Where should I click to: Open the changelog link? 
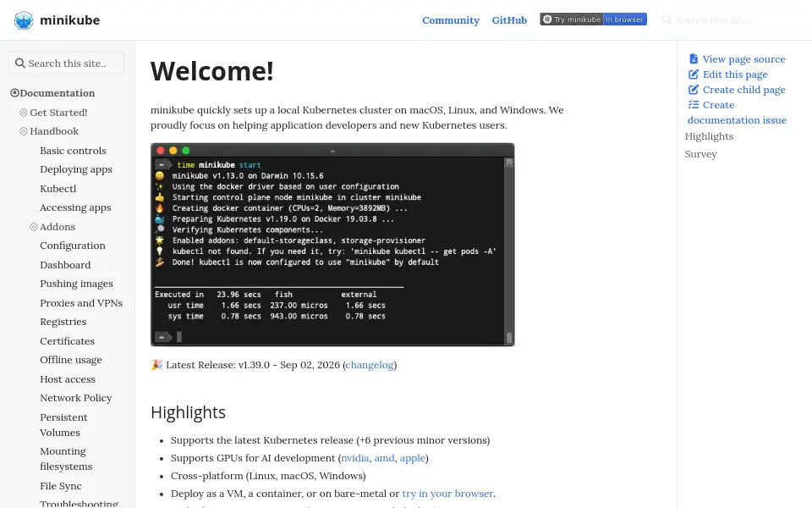pos(370,365)
